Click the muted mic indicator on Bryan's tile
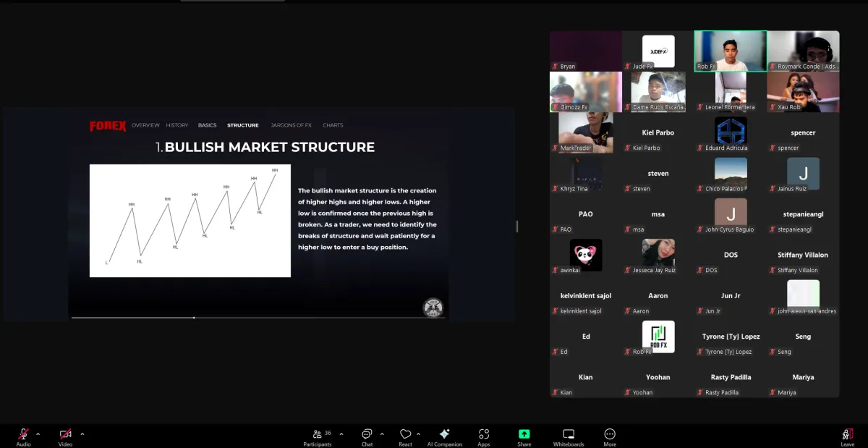 (556, 66)
